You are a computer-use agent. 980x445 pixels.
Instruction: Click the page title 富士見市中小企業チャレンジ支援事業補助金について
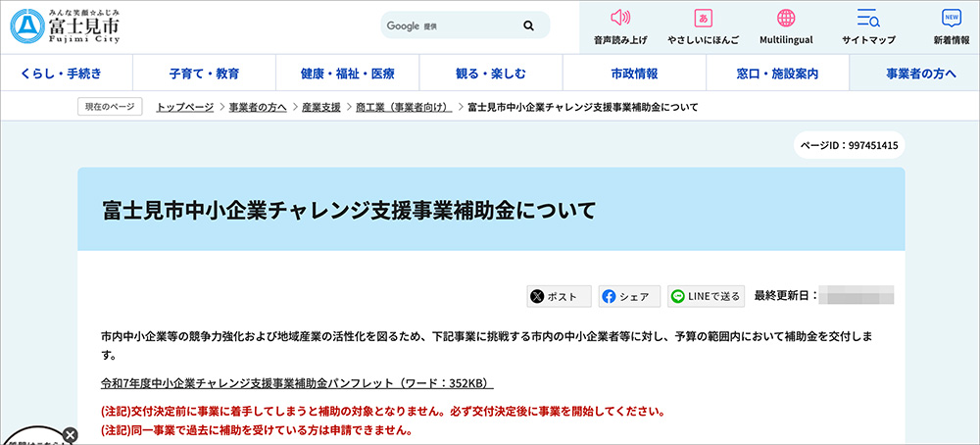coord(349,211)
